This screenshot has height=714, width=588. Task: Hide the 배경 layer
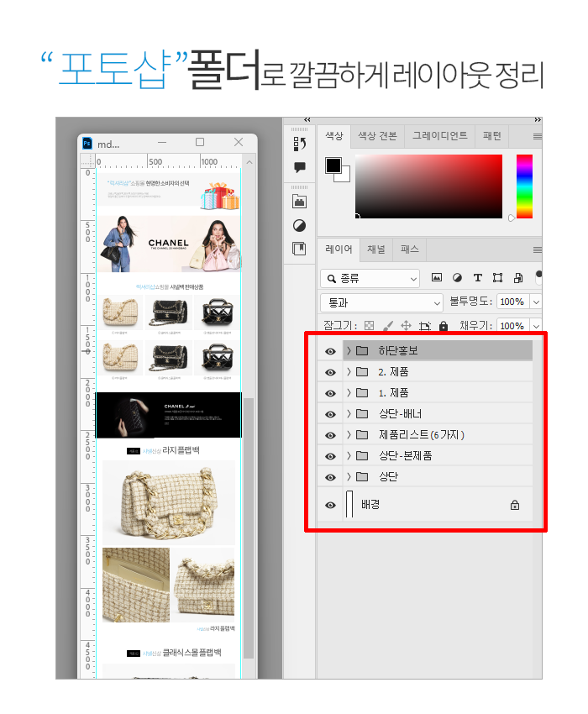[x=330, y=505]
